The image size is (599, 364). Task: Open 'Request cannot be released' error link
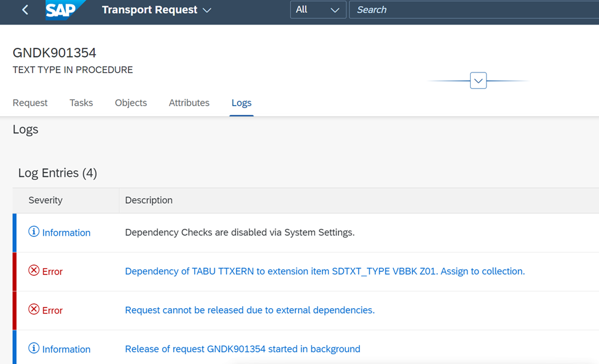click(250, 310)
